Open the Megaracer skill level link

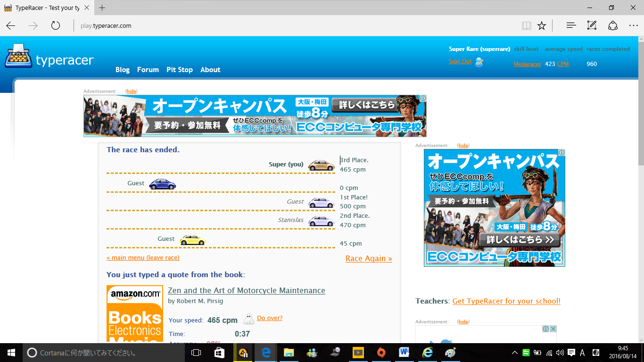tap(528, 64)
